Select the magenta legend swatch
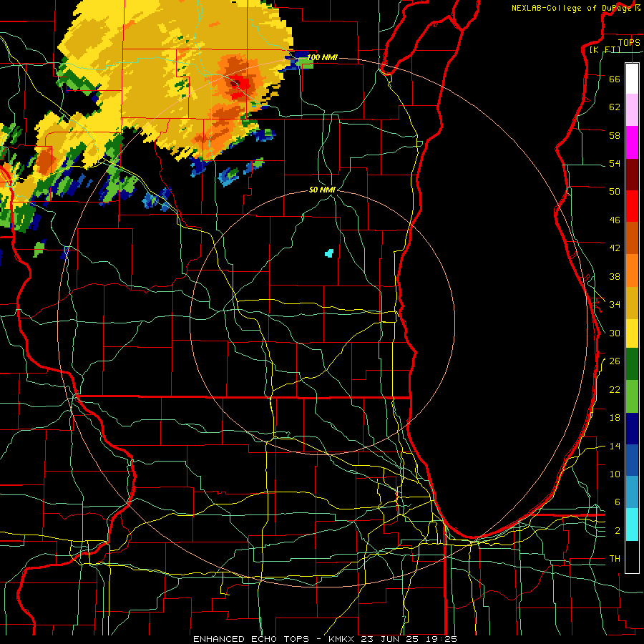Image resolution: width=644 pixels, height=644 pixels. coord(632,142)
